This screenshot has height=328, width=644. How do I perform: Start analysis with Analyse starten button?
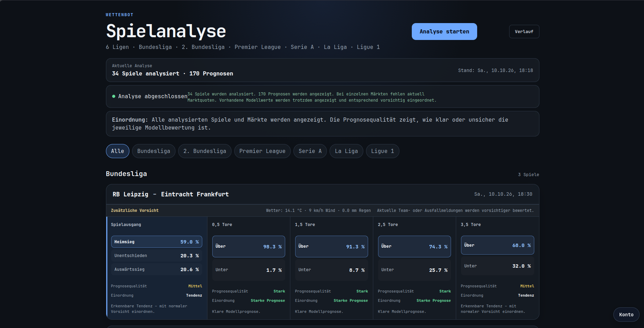[x=444, y=31]
